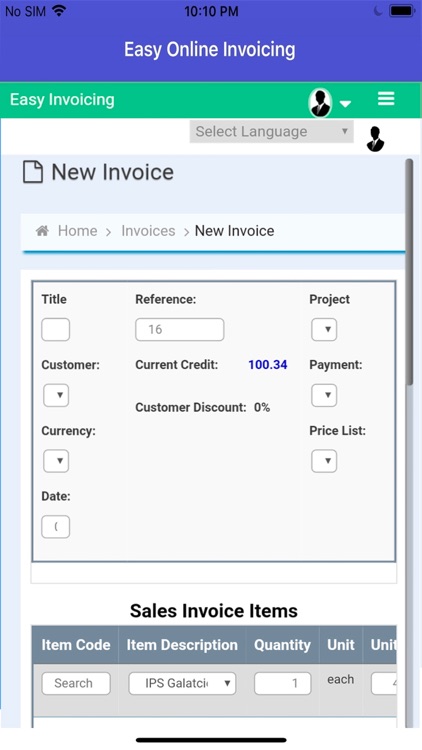
Task: Click the Quantity field showing 1
Action: [283, 684]
